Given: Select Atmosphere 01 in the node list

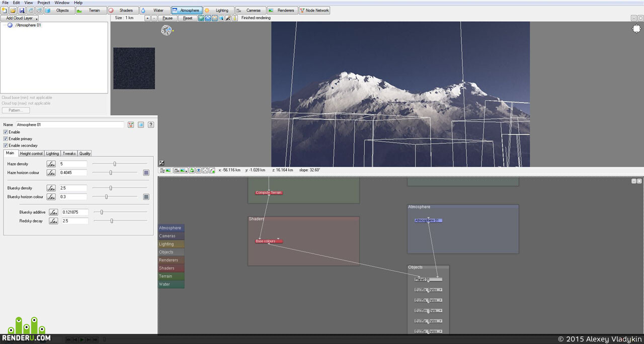Looking at the screenshot, I should pos(28,25).
